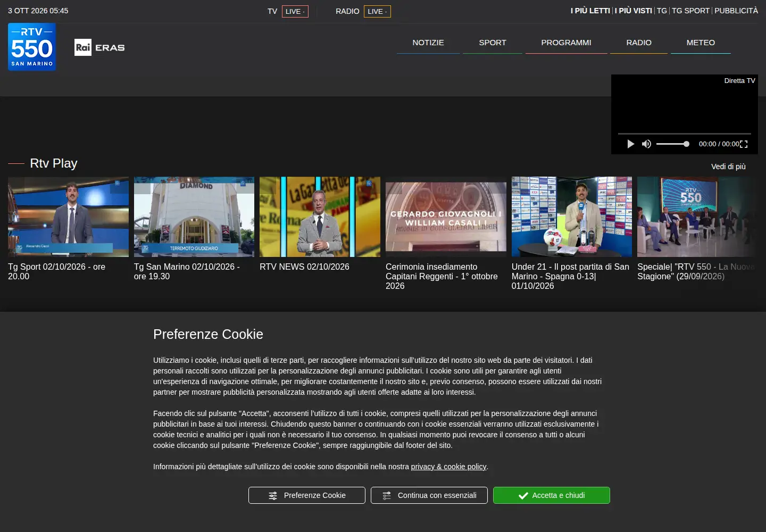Open the TG SPORT link
The height and width of the screenshot is (532, 766).
pos(690,11)
